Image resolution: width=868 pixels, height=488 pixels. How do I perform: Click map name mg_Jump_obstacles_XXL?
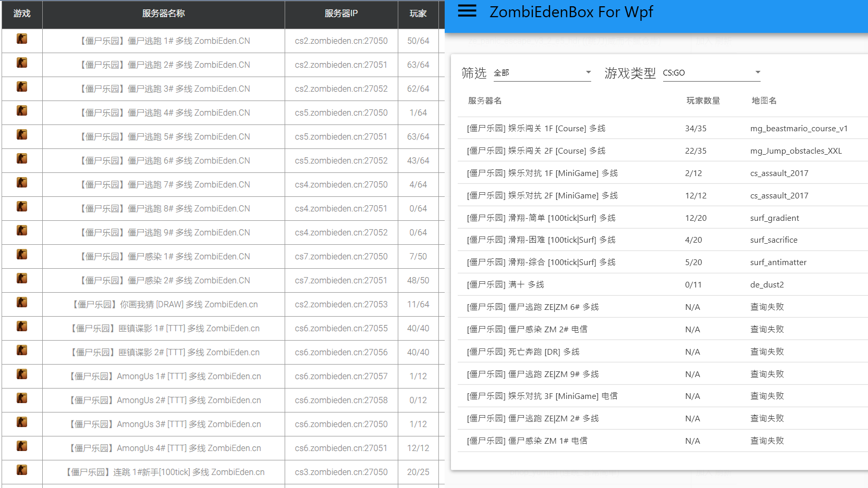tap(796, 151)
